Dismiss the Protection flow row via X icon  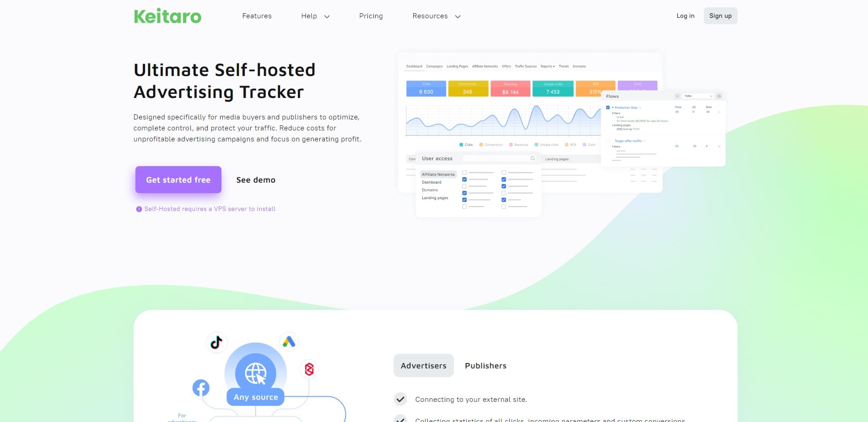(x=719, y=112)
